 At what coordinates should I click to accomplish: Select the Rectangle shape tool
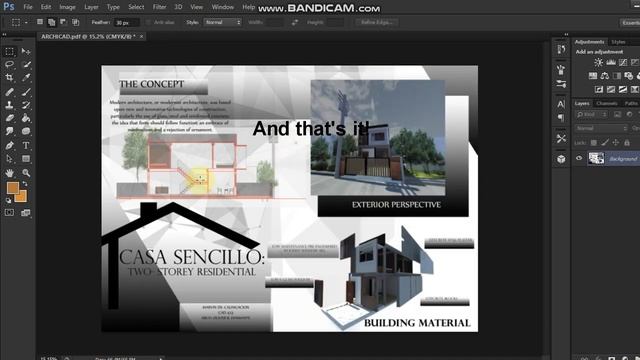(x=26, y=159)
